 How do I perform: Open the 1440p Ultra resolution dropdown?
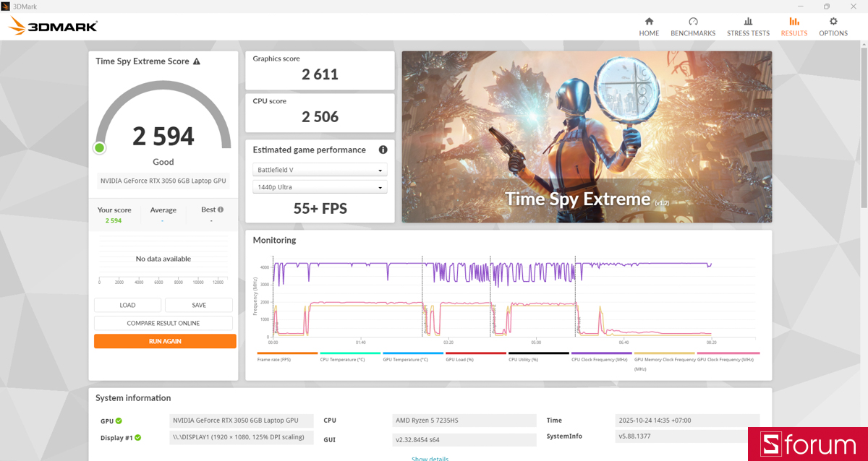pos(320,187)
